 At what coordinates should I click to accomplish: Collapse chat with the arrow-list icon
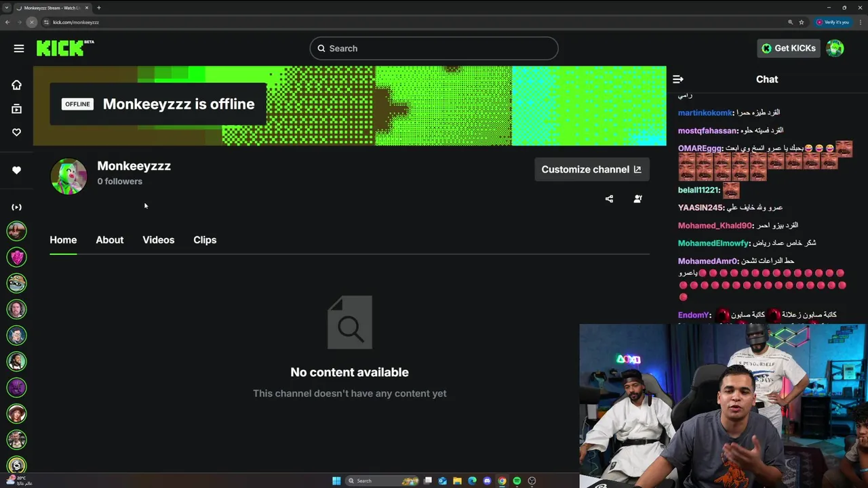(677, 79)
